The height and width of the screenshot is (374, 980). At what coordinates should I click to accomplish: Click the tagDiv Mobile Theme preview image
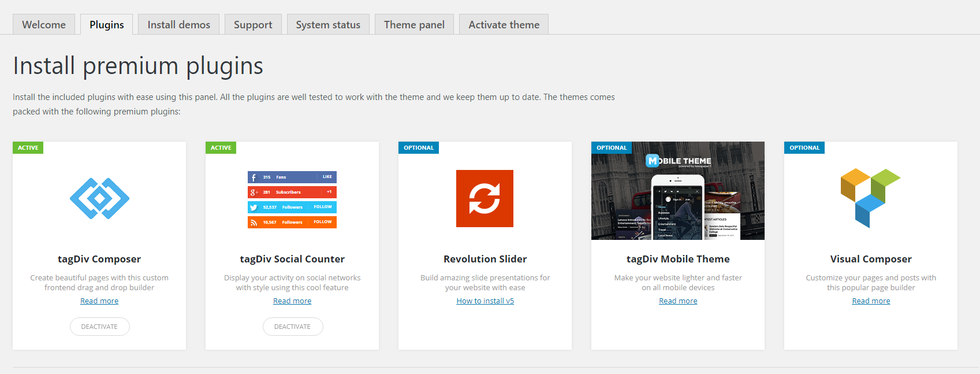[x=678, y=191]
